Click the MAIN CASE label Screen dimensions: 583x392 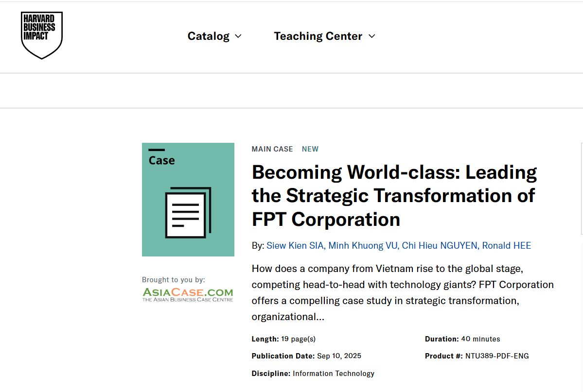tap(272, 149)
